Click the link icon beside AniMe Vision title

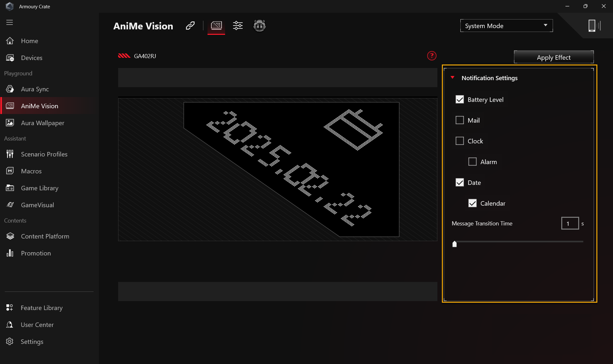click(x=190, y=26)
